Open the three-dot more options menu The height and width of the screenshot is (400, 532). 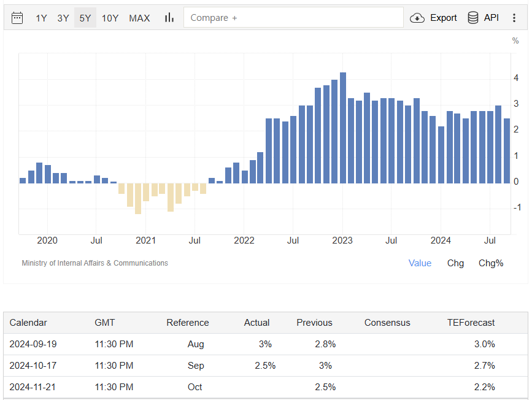pos(514,18)
